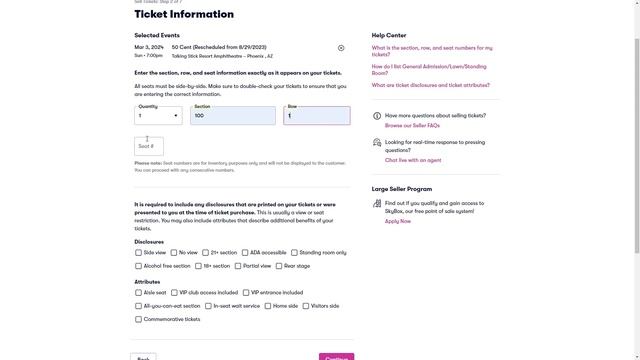
Task: Toggle the VIP club access included option
Action: point(174,293)
